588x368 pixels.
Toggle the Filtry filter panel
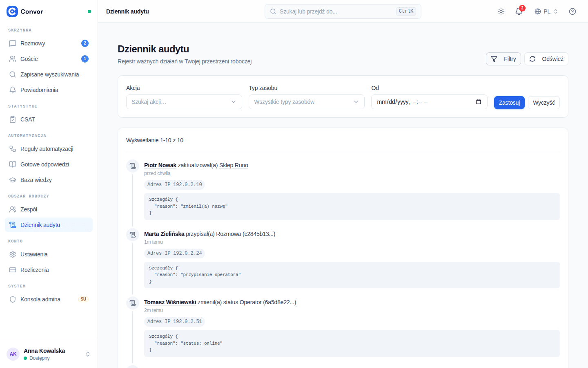[503, 59]
